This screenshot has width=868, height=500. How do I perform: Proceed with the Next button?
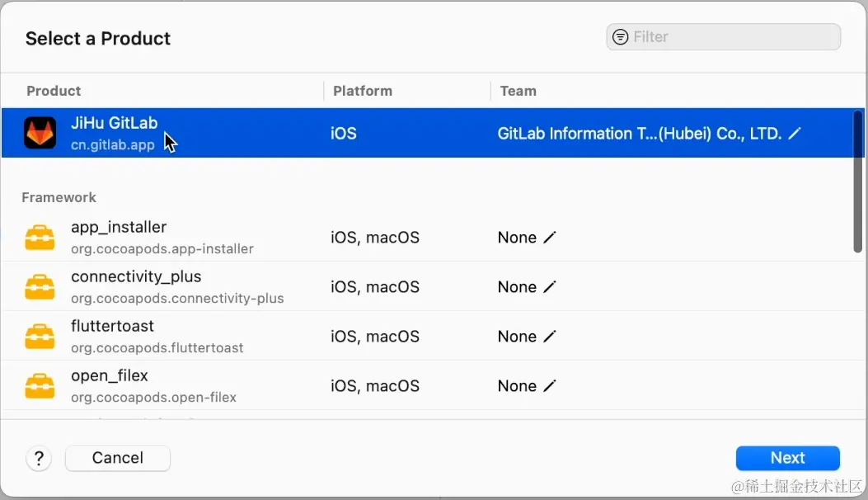(x=787, y=458)
